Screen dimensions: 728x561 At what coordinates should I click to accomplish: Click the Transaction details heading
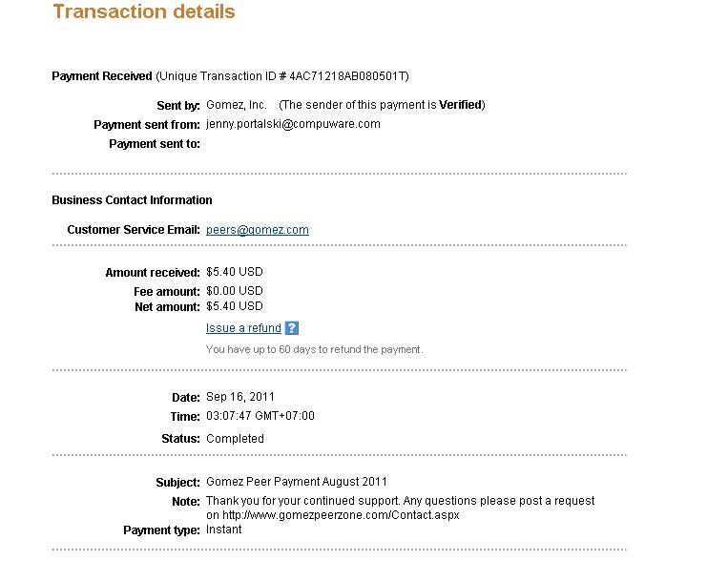coord(144,12)
